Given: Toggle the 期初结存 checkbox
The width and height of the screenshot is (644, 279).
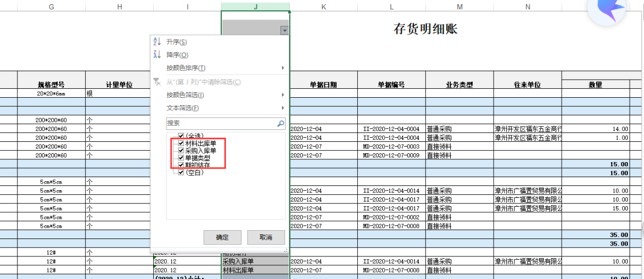Looking at the screenshot, I should [x=181, y=165].
